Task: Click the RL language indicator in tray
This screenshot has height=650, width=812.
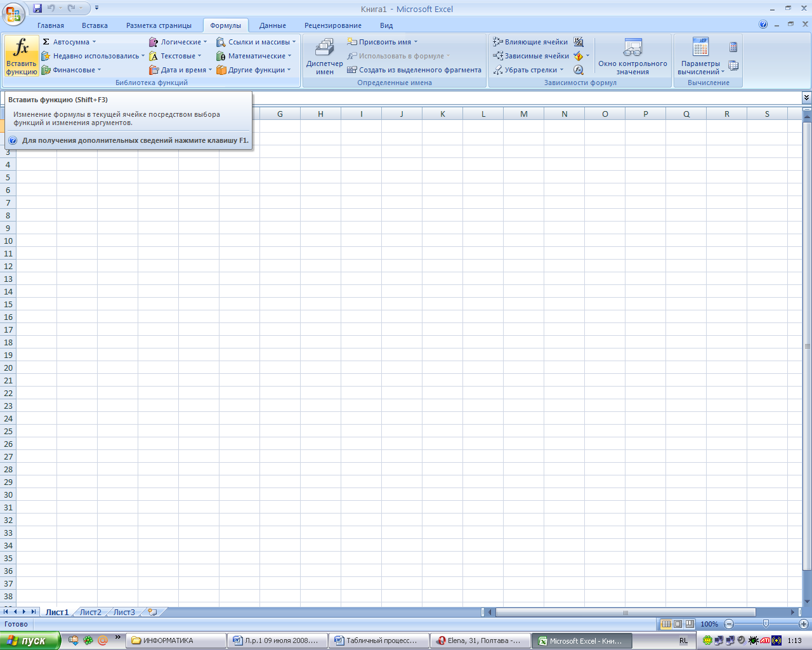Action: tap(683, 641)
